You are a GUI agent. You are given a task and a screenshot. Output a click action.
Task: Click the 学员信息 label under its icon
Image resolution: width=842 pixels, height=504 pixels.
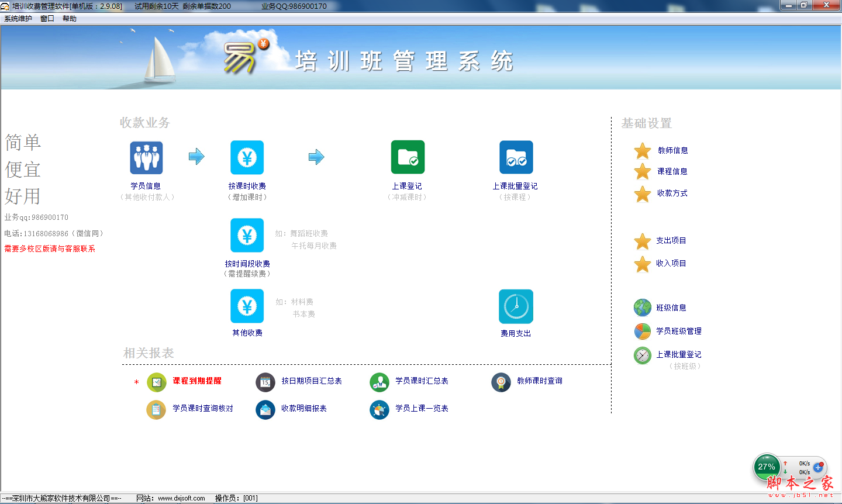click(146, 186)
